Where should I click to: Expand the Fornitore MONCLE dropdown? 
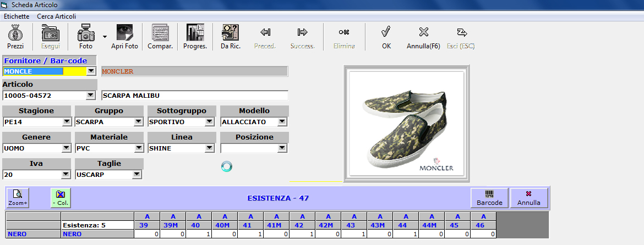click(91, 71)
